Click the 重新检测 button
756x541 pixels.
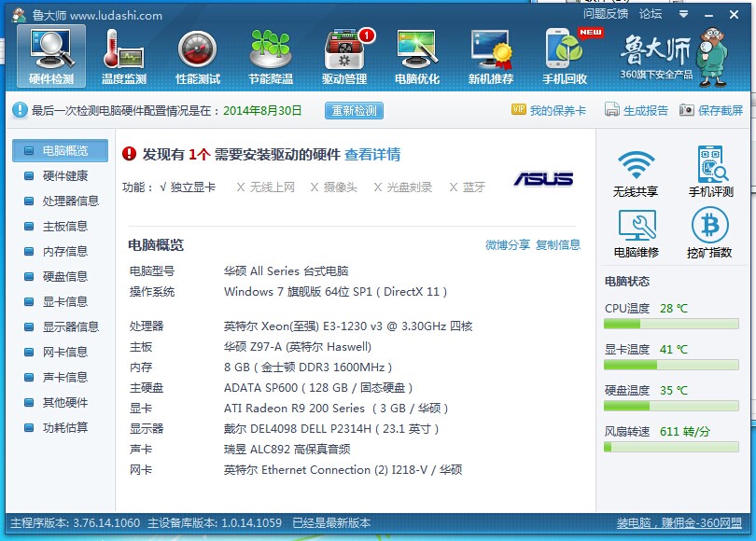coord(354,110)
